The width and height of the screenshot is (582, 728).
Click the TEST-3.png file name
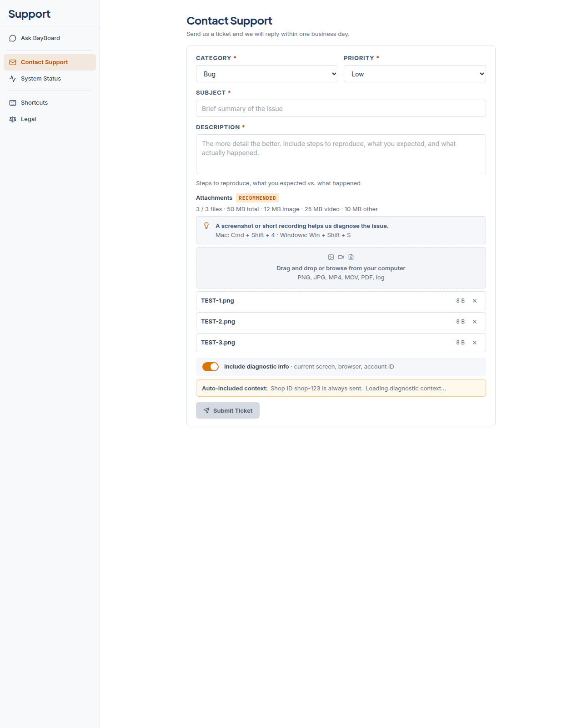[218, 343]
